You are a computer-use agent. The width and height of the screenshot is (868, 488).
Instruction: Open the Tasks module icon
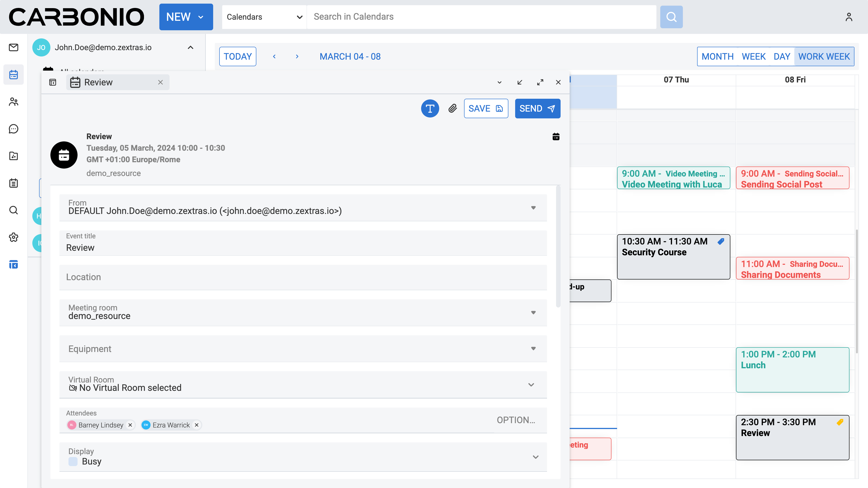tap(14, 183)
